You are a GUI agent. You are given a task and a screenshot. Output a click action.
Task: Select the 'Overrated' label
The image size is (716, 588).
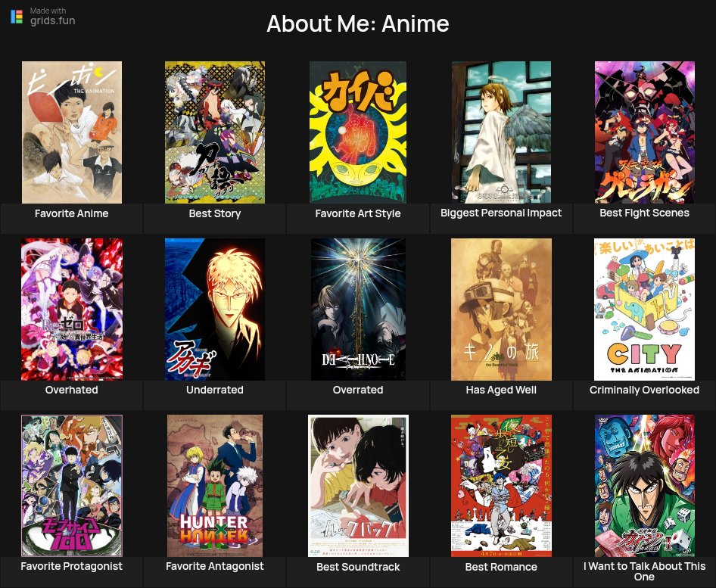coord(358,390)
